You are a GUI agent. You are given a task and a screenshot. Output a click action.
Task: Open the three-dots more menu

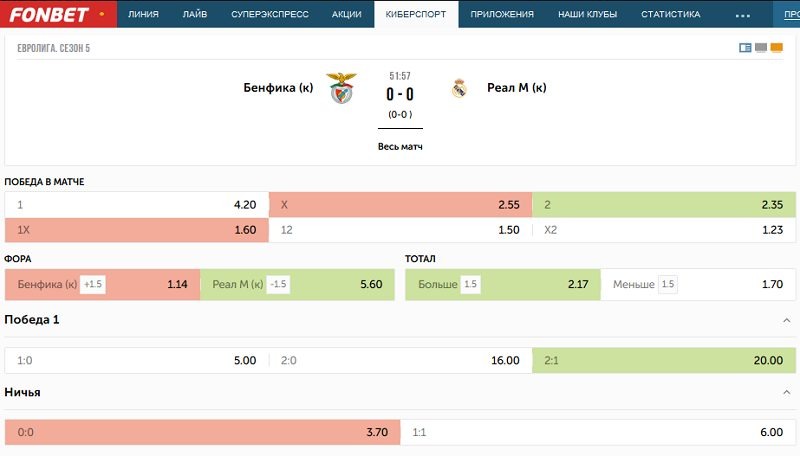742,16
